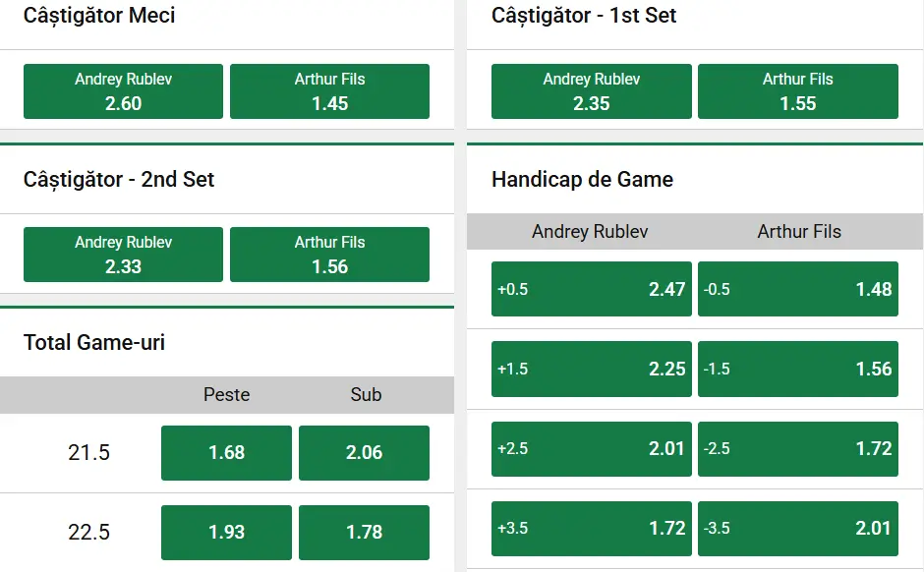The height and width of the screenshot is (572, 924).
Task: Collapse the Total Game-uri market header
Action: pos(95,343)
